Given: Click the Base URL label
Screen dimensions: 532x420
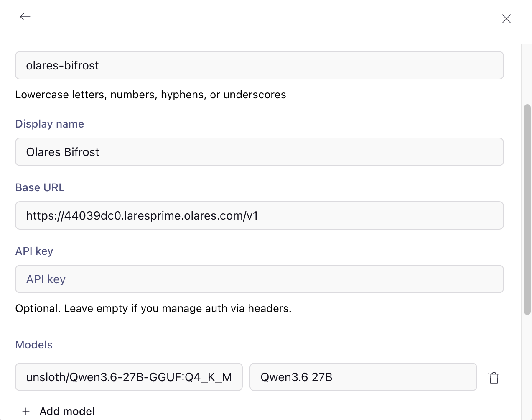Looking at the screenshot, I should (x=40, y=187).
